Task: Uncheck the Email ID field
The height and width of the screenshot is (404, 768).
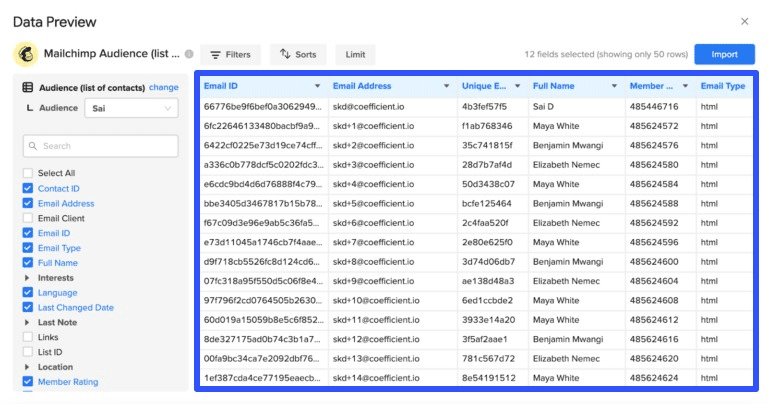Action: coord(28,233)
